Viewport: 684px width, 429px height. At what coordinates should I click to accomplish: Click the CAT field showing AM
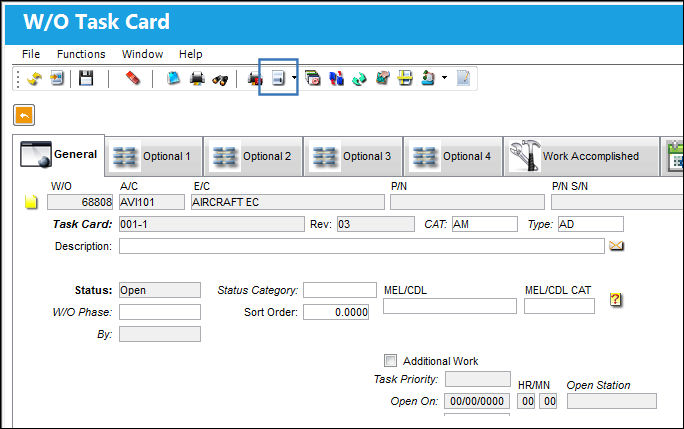[485, 224]
